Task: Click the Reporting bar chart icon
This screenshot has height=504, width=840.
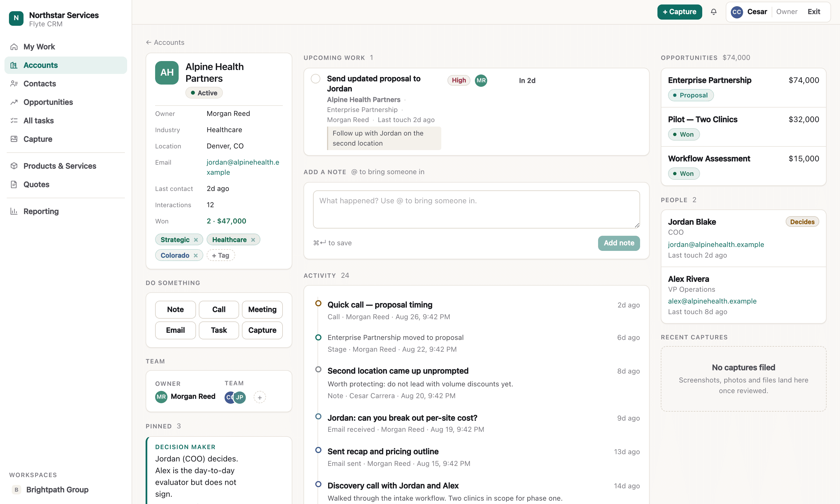Action: (14, 211)
